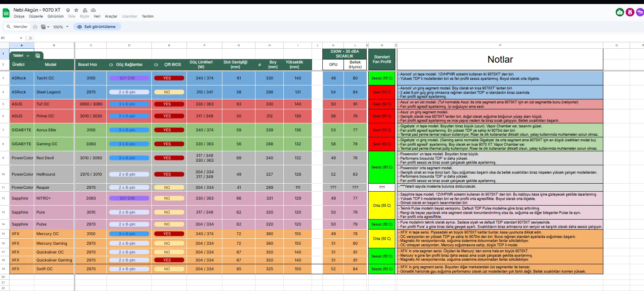Viewport: 644px width, 291px height.
Task: Select column P header
Action: click(500, 46)
